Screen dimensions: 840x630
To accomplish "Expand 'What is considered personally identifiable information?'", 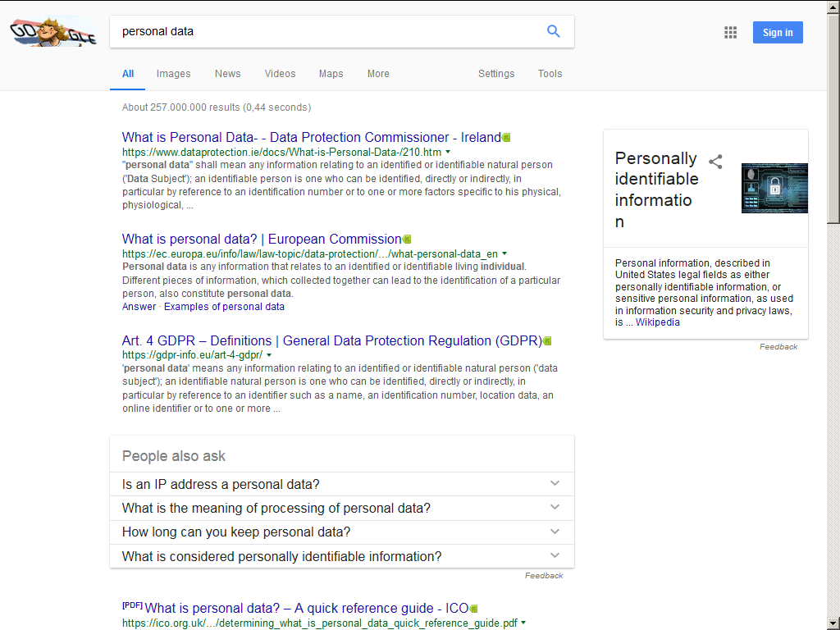I will coord(342,556).
